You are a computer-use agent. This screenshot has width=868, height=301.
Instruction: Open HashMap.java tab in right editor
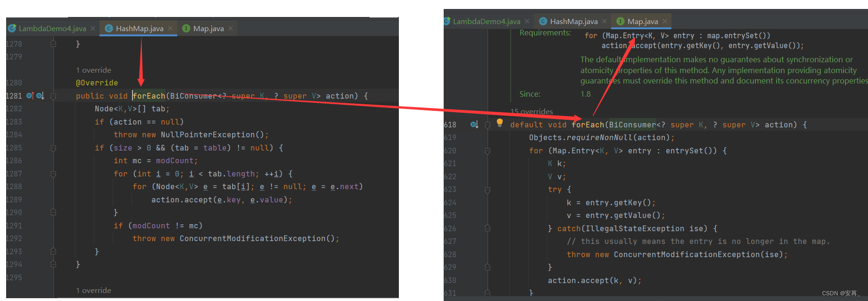[573, 21]
